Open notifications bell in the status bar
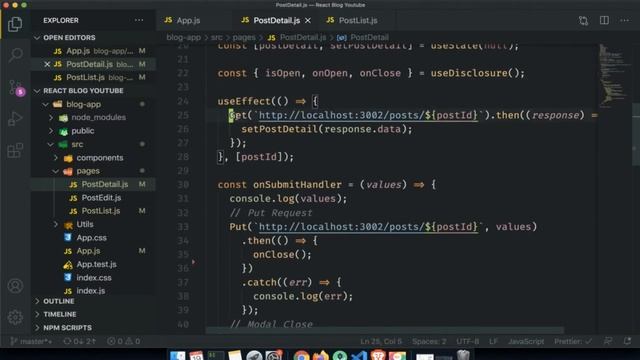Screen dimensions: 640x360 (627, 341)
